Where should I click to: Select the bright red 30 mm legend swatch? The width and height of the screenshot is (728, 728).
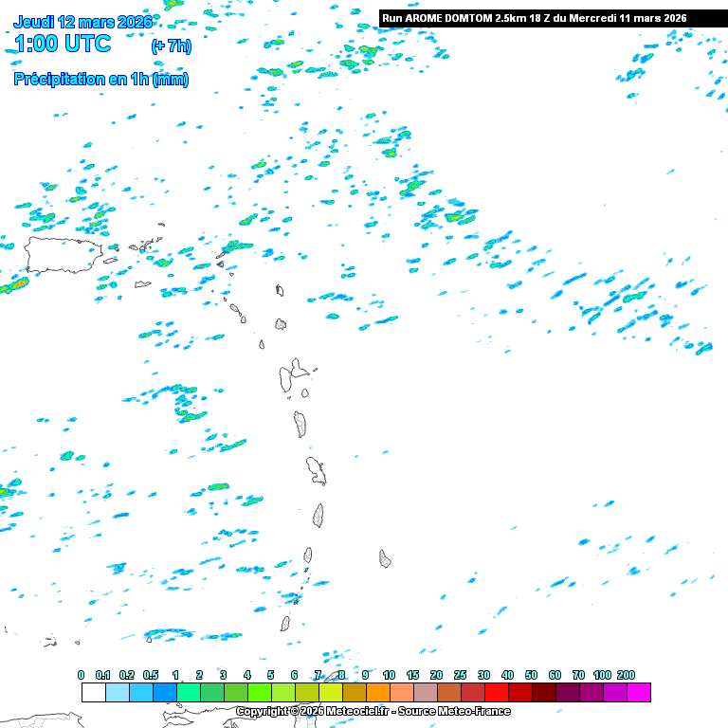click(x=497, y=693)
